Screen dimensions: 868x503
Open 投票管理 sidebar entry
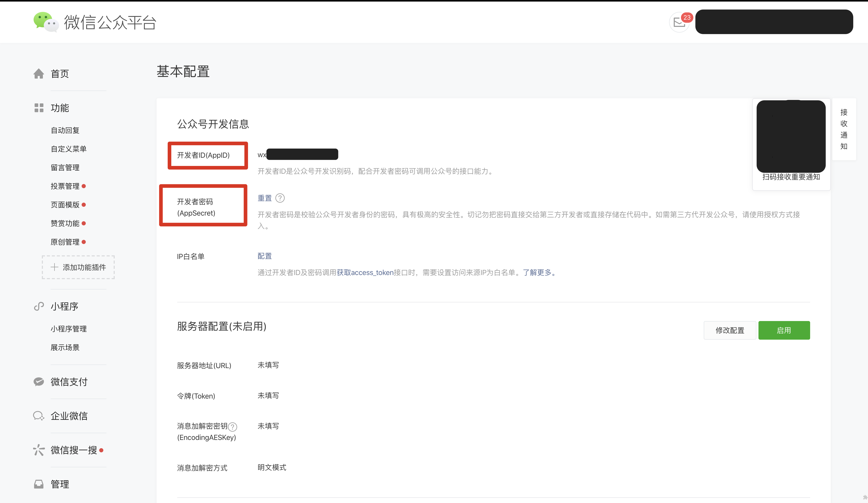[x=65, y=186]
